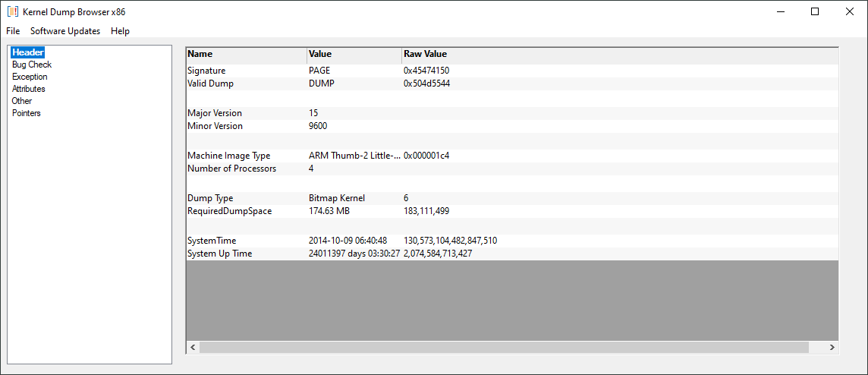Viewport: 868px width, 375px height.
Task: Click the Name column header
Action: click(247, 55)
